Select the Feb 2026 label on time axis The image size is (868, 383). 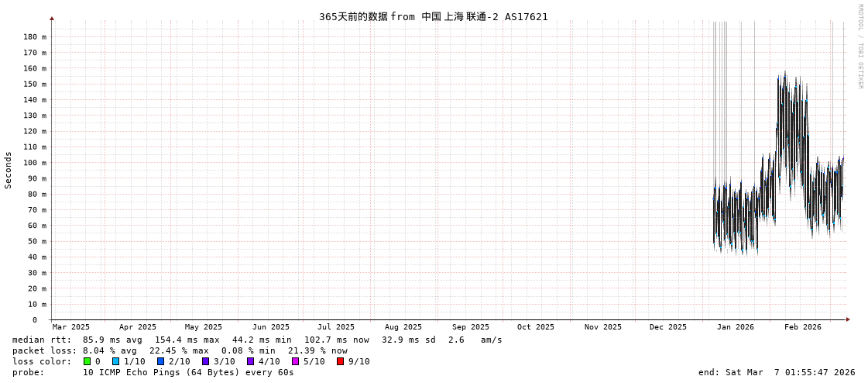[x=802, y=327]
